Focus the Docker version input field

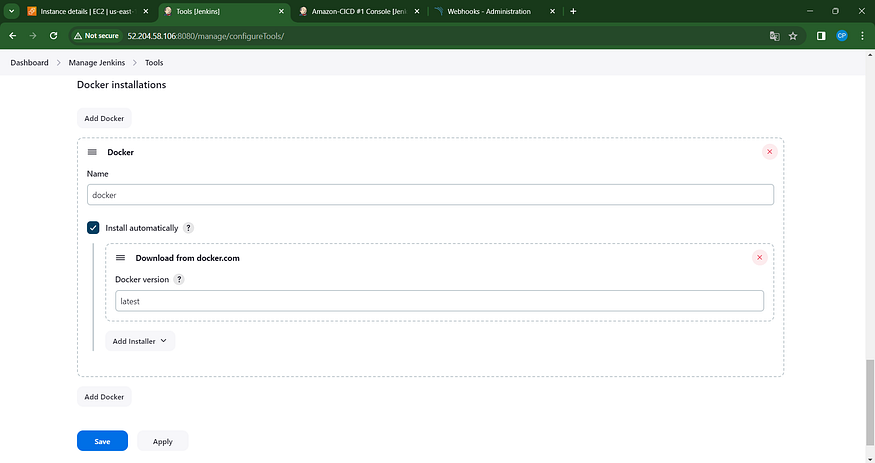(439, 301)
